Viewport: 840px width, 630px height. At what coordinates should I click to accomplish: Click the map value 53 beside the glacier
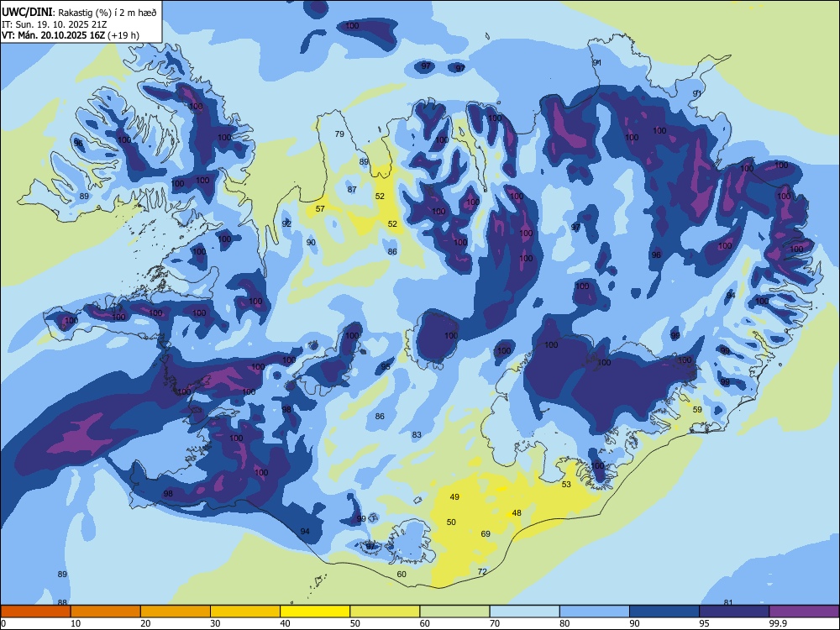click(x=566, y=485)
